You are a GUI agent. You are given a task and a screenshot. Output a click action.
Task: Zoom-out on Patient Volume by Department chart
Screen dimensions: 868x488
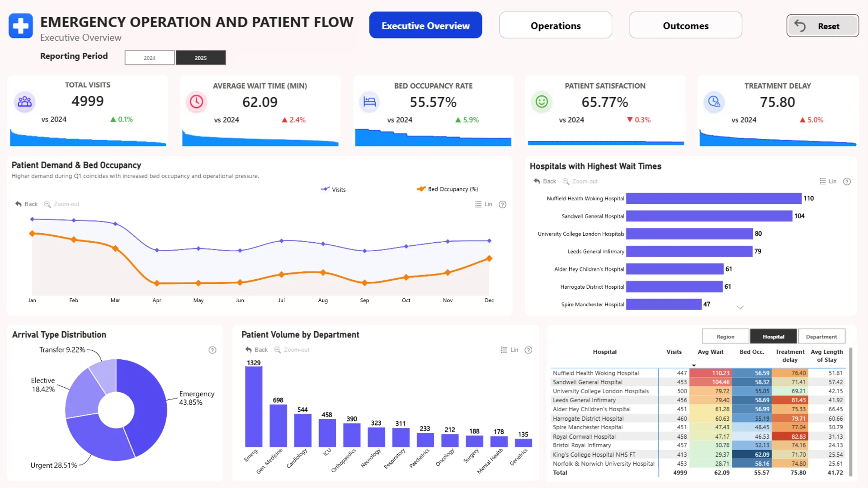292,350
